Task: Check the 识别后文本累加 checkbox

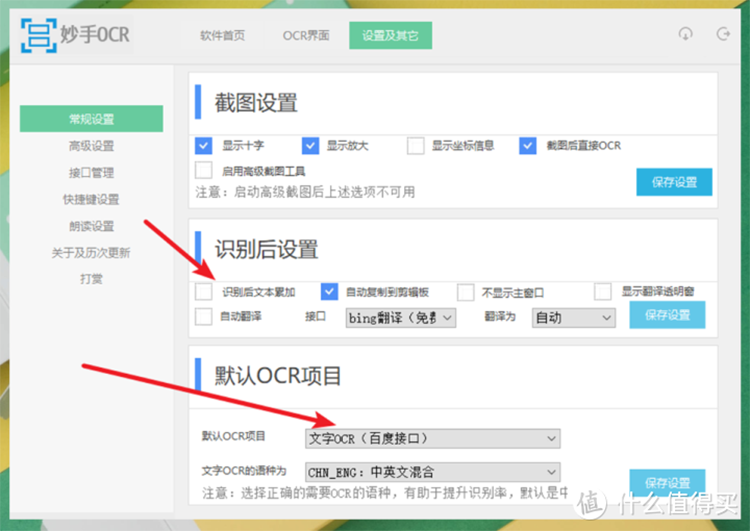Action: tap(204, 291)
